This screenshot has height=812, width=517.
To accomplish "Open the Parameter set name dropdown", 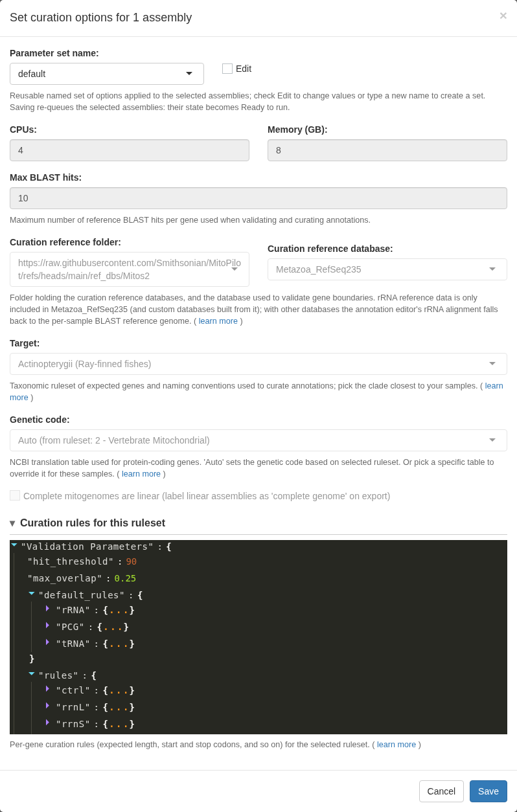I will (107, 74).
